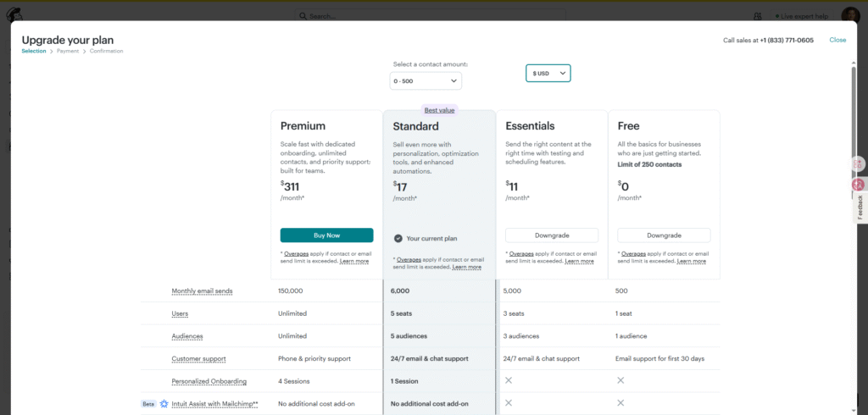The width and height of the screenshot is (868, 415).
Task: Click the X icon for Essentials Personalized Onboarding
Action: pyautogui.click(x=509, y=380)
